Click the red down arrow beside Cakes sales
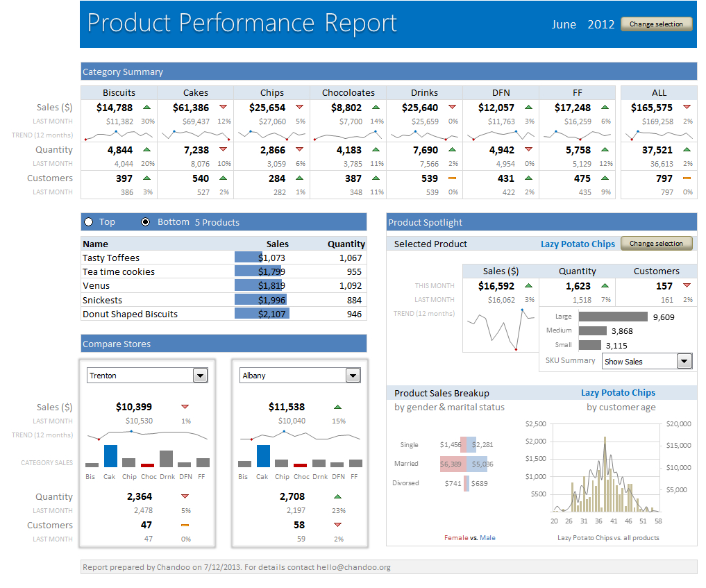This screenshot has width=706, height=588. point(223,108)
